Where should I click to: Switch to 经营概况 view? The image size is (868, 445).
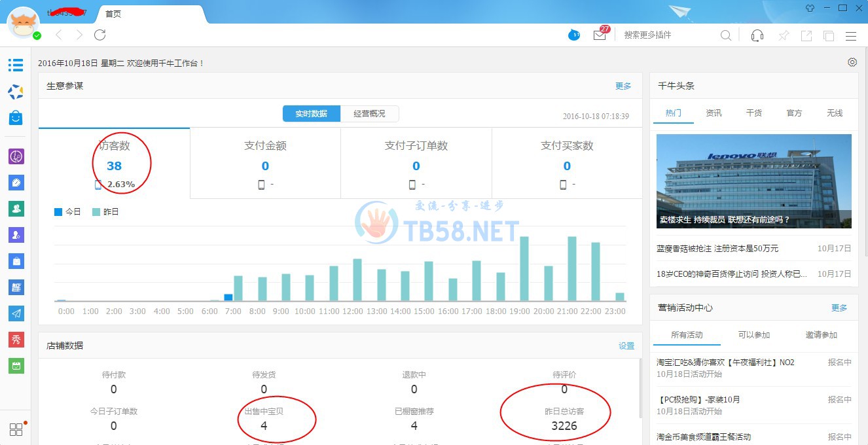pyautogui.click(x=369, y=114)
